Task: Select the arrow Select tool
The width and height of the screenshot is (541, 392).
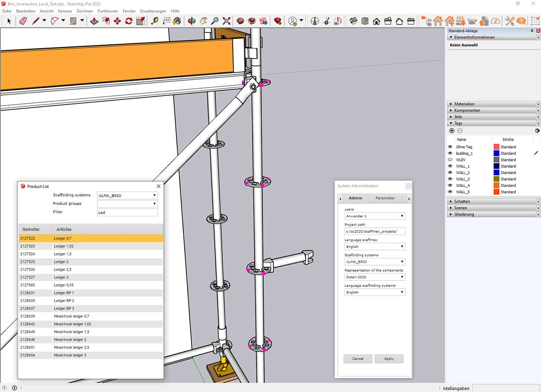Action: (9, 21)
